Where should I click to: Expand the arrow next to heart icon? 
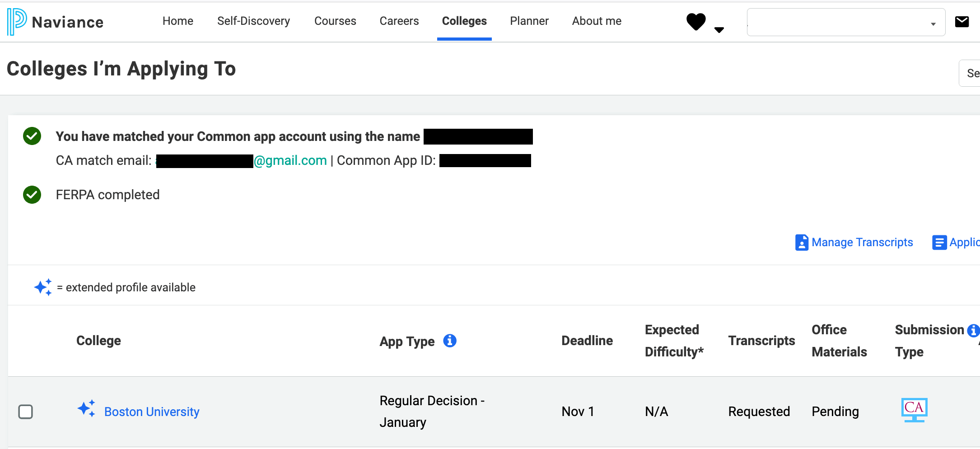[719, 30]
